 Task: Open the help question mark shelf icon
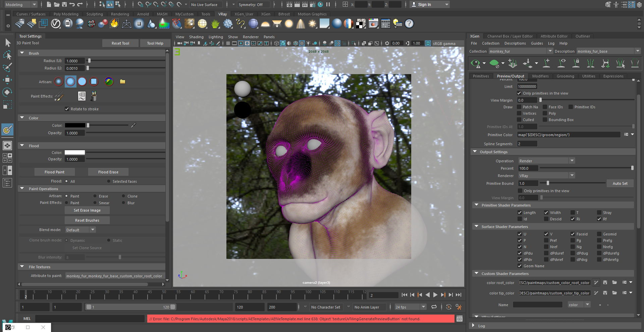tap(409, 23)
